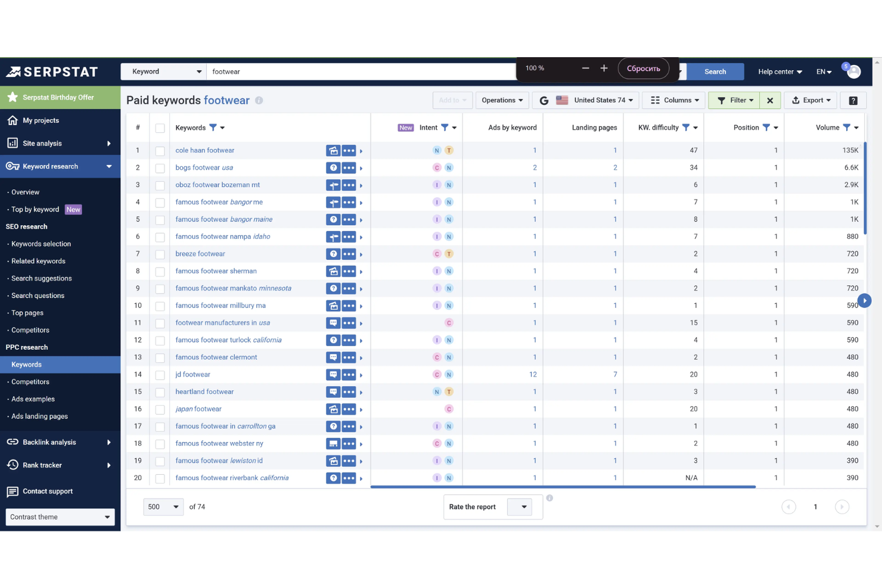The height and width of the screenshot is (588, 882).
Task: Click the Google icon in the toolbar
Action: pos(544,100)
